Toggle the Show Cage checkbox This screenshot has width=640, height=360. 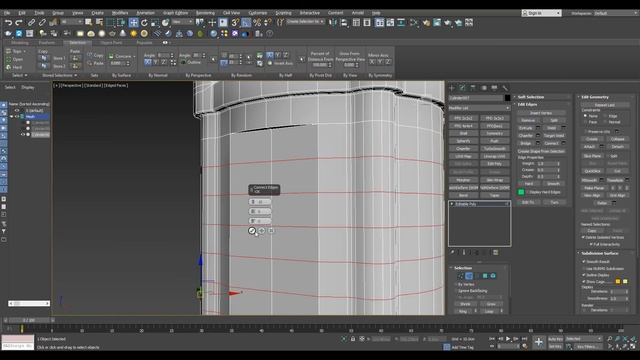(584, 282)
